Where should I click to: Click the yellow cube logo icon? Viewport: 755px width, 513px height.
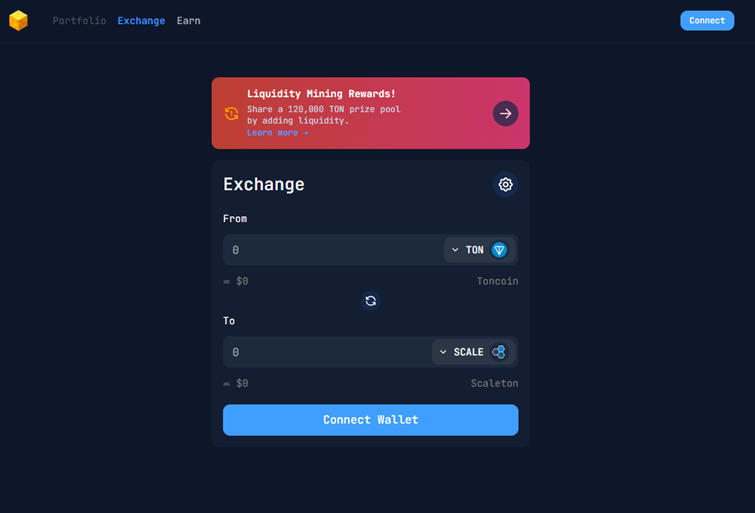pos(18,21)
